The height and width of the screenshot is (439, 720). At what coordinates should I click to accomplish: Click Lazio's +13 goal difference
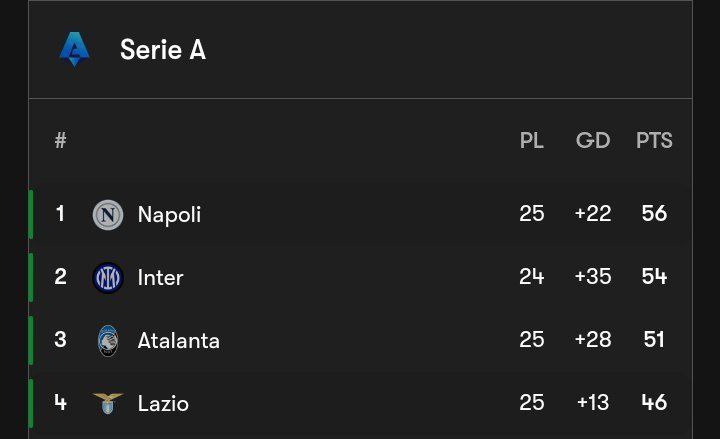click(x=593, y=403)
